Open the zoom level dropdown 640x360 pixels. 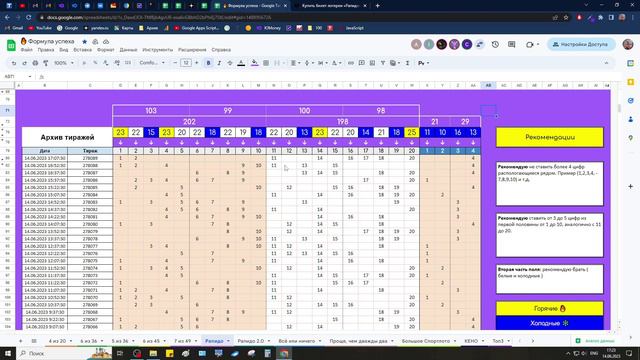click(x=64, y=63)
